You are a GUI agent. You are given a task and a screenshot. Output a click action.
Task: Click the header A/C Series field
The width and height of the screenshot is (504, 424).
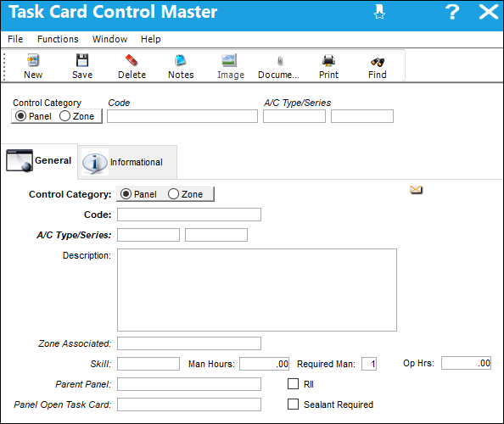pyautogui.click(x=362, y=116)
